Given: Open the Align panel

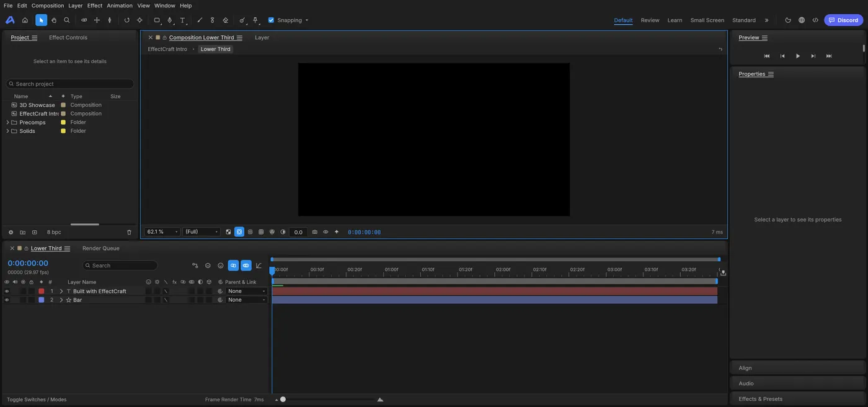Looking at the screenshot, I should tap(797, 368).
